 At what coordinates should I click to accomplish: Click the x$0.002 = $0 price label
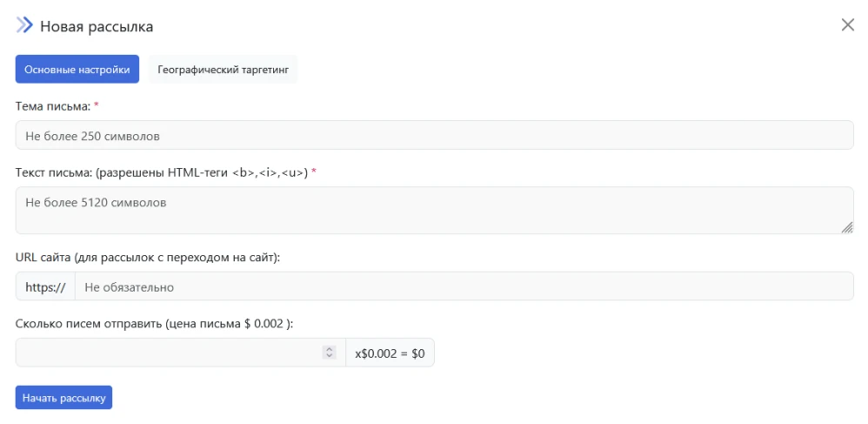coord(390,353)
